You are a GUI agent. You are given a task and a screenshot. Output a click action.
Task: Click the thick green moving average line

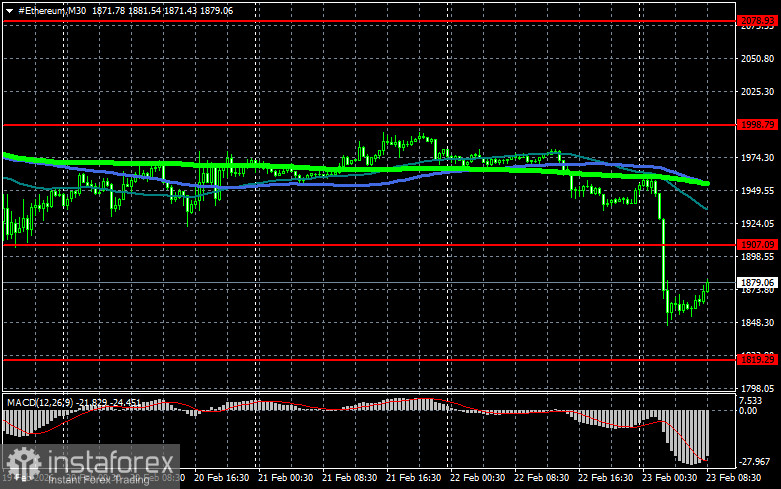[300, 165]
